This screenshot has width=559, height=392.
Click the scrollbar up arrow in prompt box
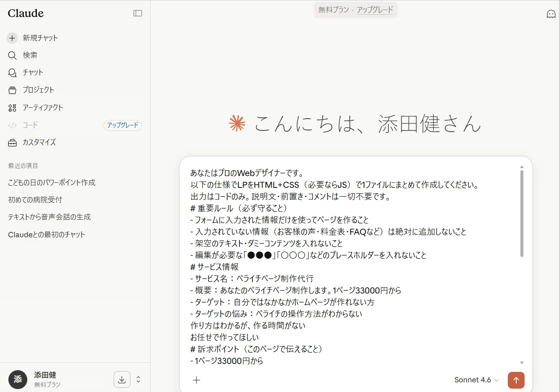522,167
